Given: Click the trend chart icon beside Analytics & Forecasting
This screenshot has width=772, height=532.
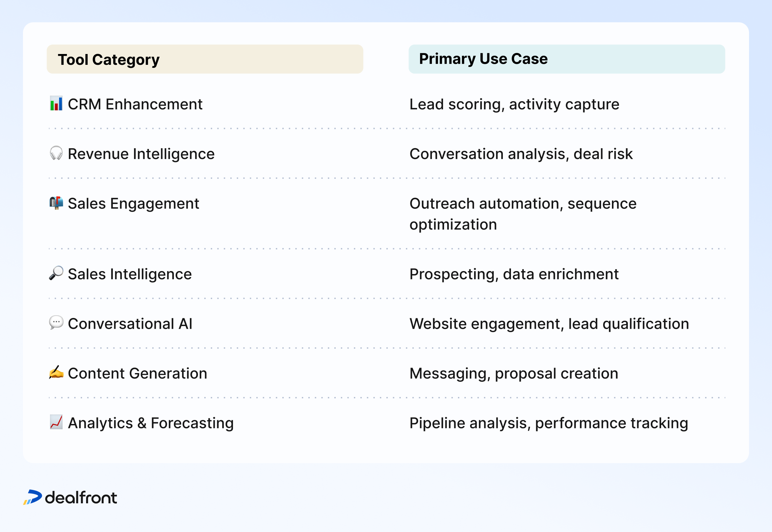Looking at the screenshot, I should click(x=56, y=422).
